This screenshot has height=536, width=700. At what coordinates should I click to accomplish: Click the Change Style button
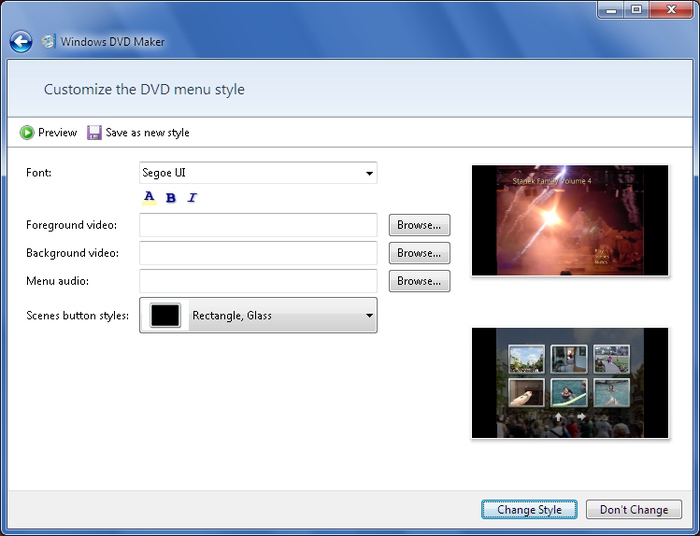(x=529, y=509)
